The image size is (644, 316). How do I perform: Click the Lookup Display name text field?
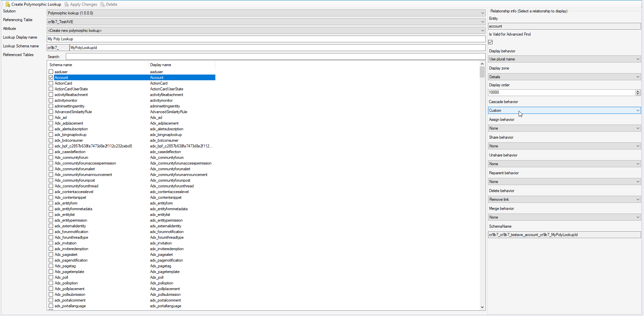coord(266,39)
